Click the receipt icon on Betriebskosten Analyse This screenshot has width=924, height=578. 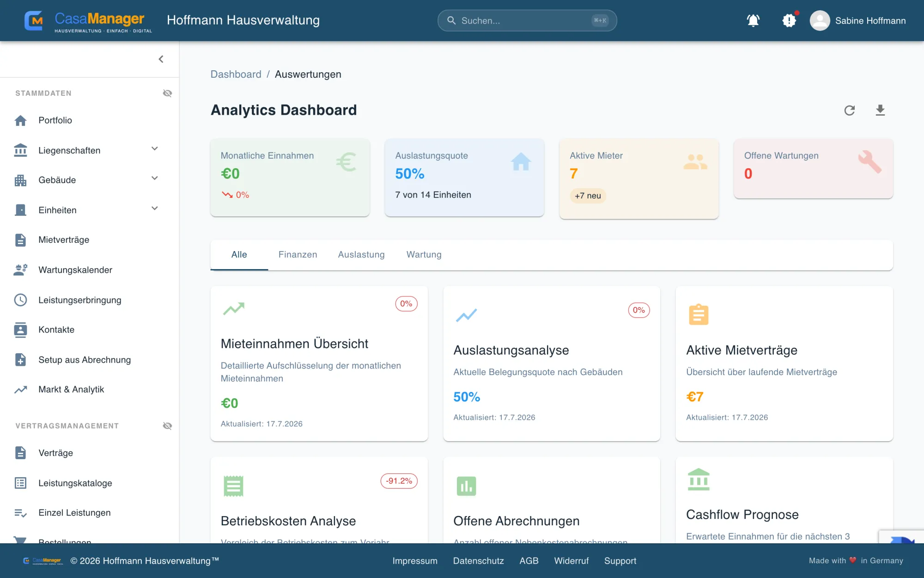233,486
